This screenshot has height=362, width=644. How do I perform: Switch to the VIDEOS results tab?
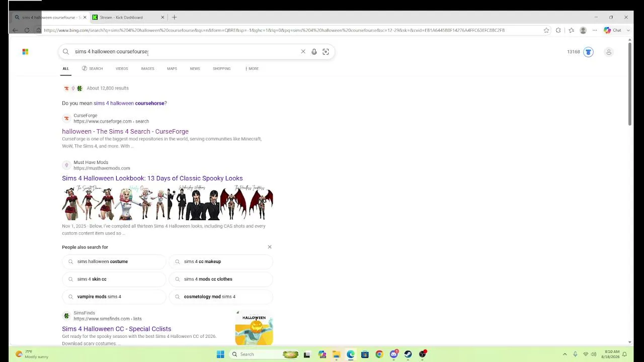coord(122,68)
